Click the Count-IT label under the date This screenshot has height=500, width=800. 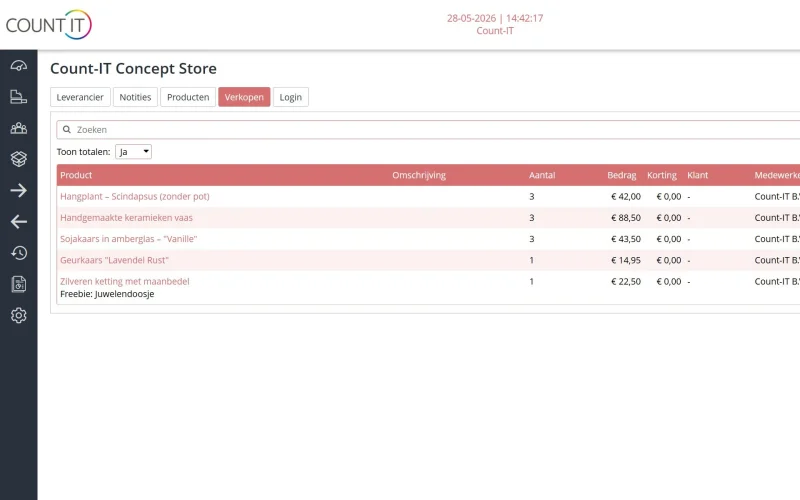[495, 31]
